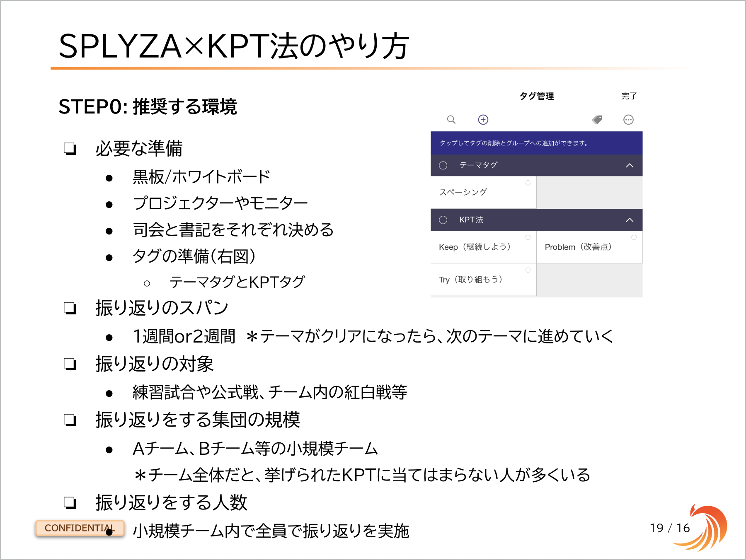Screen dimensions: 746x560
Task: Check the 振り返りをする人数 checkbox bullet
Action: click(70, 503)
